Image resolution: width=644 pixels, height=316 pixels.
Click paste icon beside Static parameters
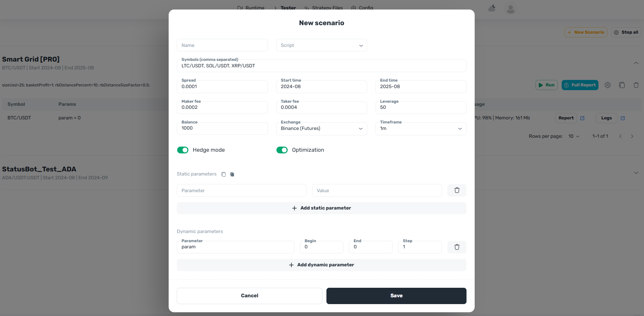(x=232, y=174)
